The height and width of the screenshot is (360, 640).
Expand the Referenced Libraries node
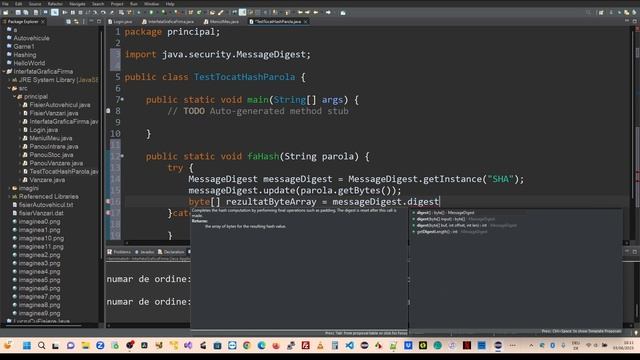(x=9, y=197)
